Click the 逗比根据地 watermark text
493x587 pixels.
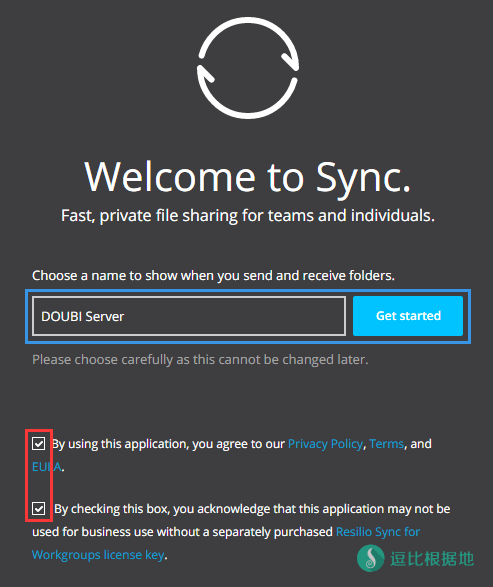432,559
